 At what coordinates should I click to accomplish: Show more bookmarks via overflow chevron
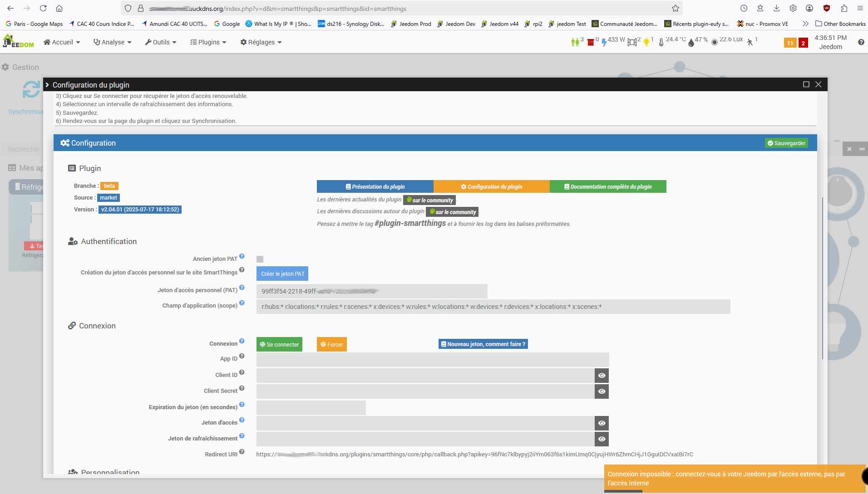point(805,24)
